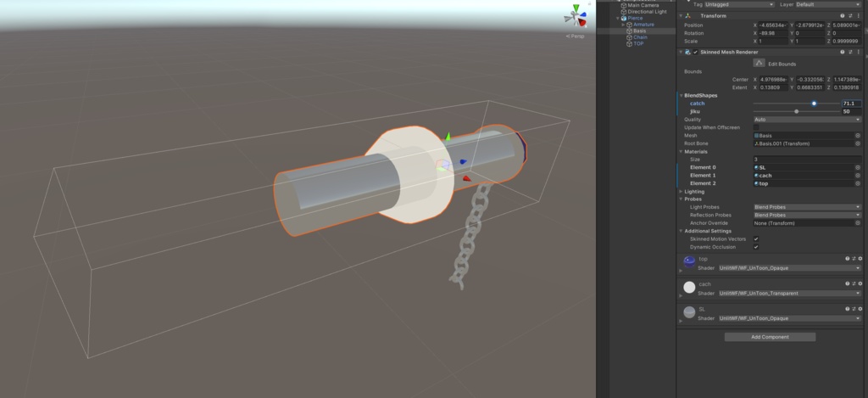Collapse the BlendShapes foldout
Screen dimensions: 868x398
682,95
